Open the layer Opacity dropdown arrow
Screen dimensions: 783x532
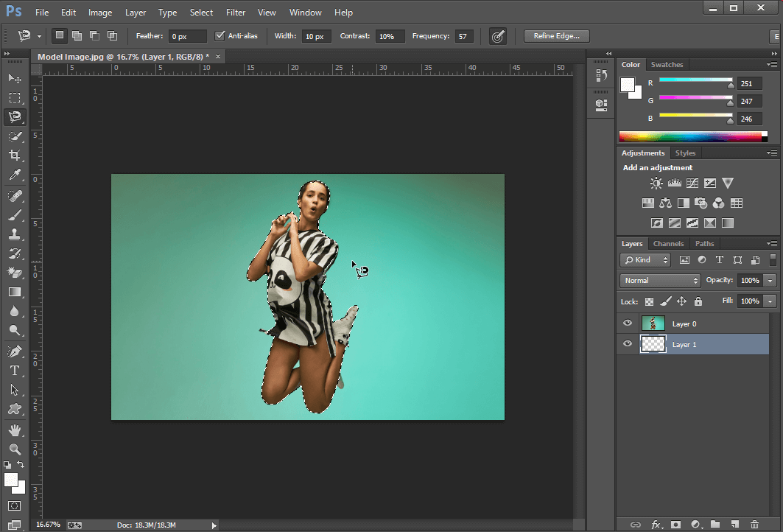point(770,281)
